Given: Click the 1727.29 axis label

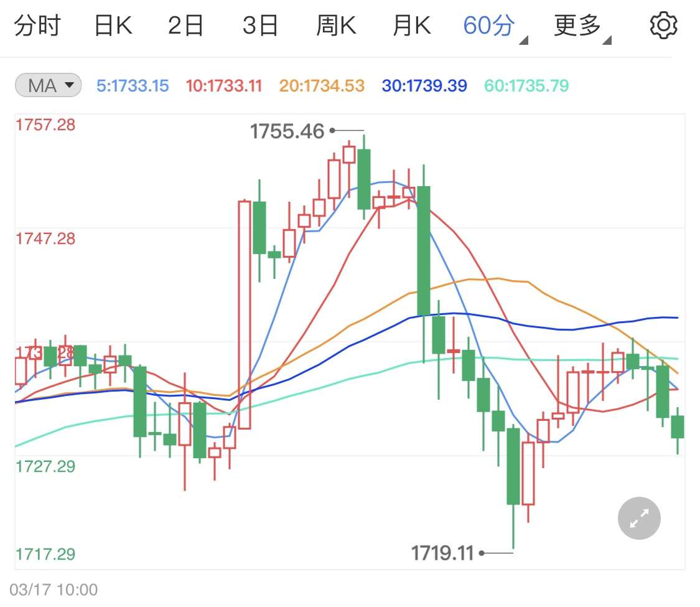Looking at the screenshot, I should coord(45,467).
